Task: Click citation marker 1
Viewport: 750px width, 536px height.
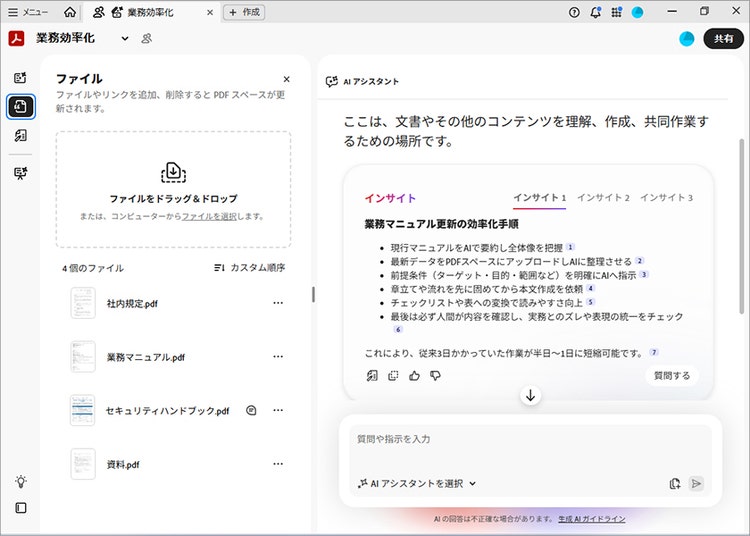Action: click(570, 247)
